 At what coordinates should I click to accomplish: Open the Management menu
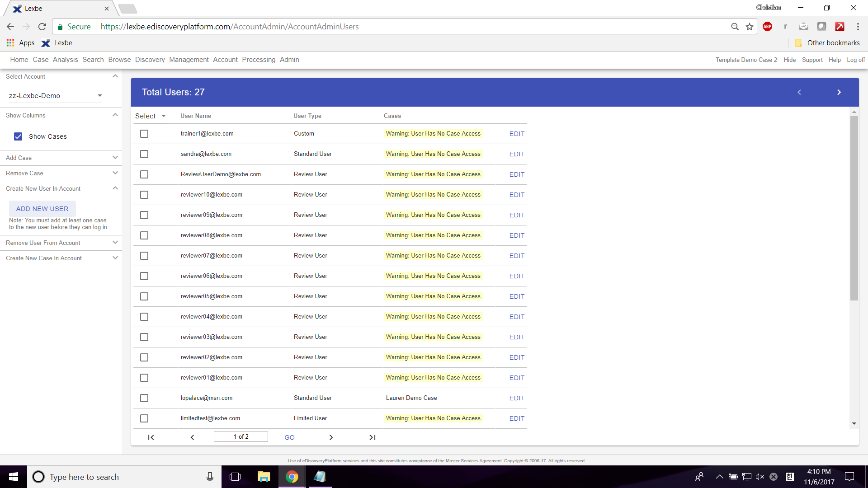pyautogui.click(x=189, y=60)
